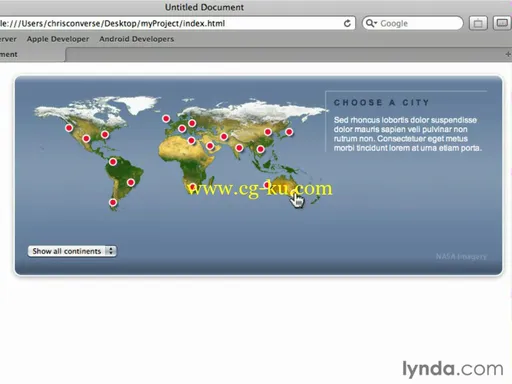Viewport: 512px width, 384px height.
Task: Select the eastern Brazil city dot
Action: tap(131, 182)
